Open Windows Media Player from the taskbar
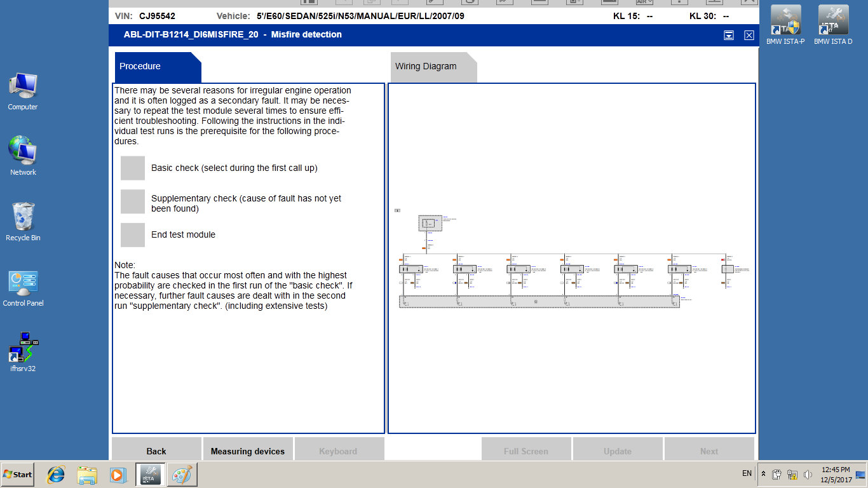868x488 pixels. [118, 474]
